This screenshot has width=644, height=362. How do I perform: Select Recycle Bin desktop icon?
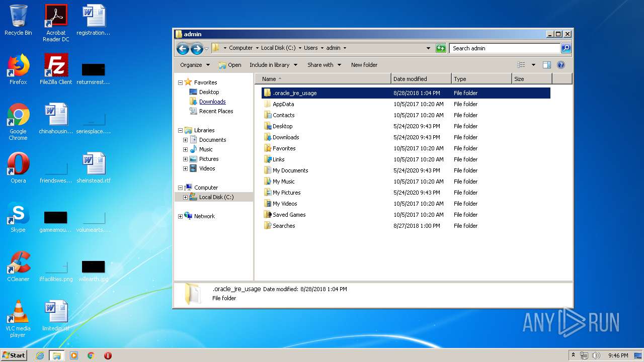(18, 21)
